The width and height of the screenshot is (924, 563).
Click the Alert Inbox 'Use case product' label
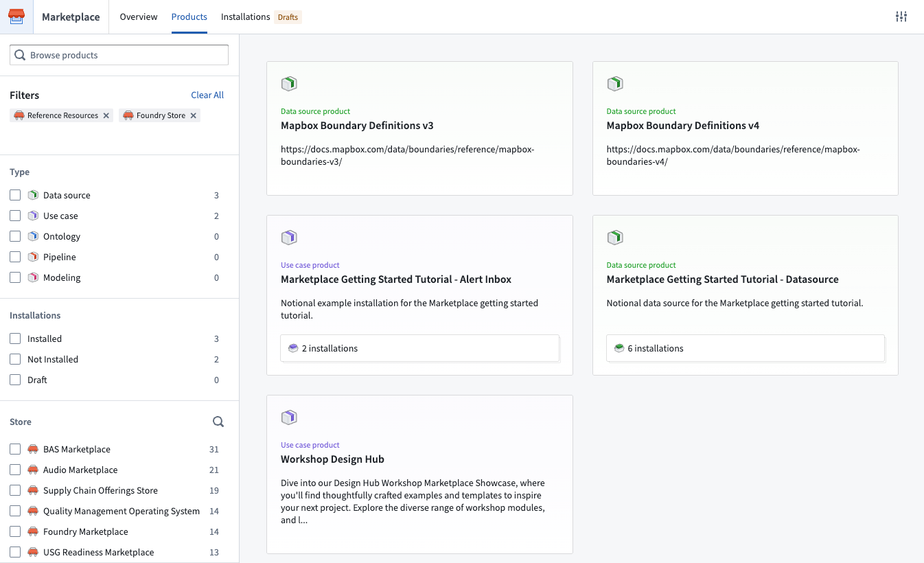pyautogui.click(x=310, y=265)
